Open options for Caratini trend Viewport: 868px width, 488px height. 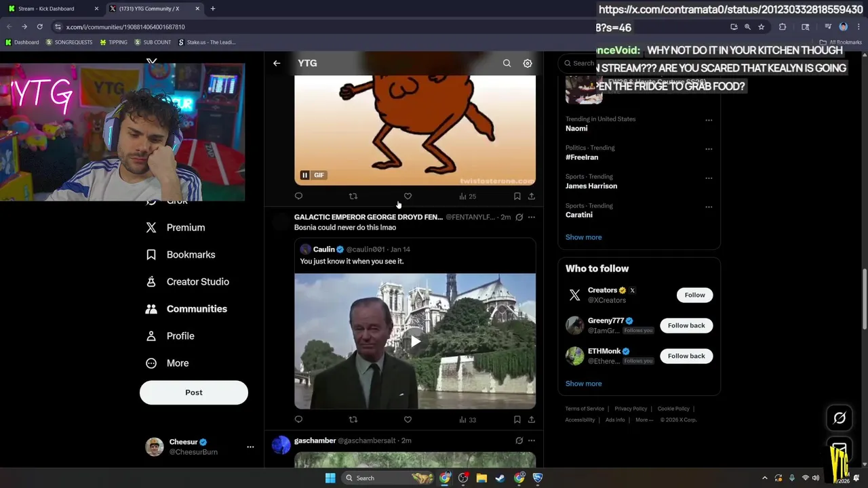709,207
